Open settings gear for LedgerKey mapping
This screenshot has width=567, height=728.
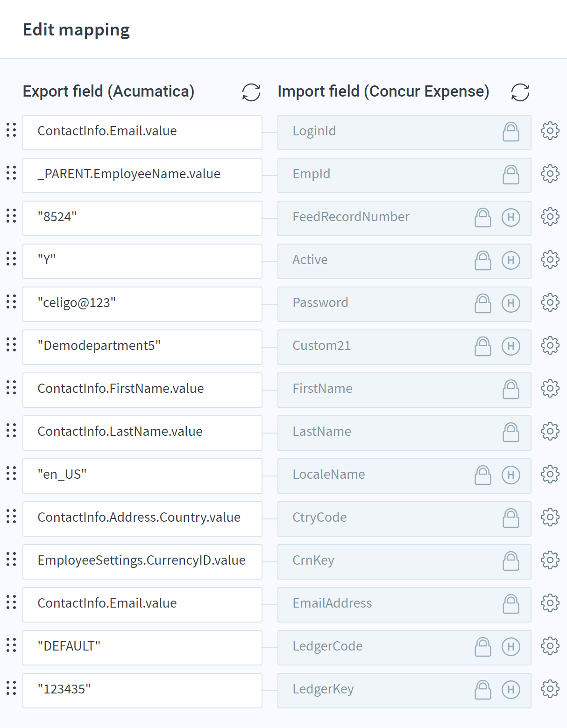coord(550,689)
